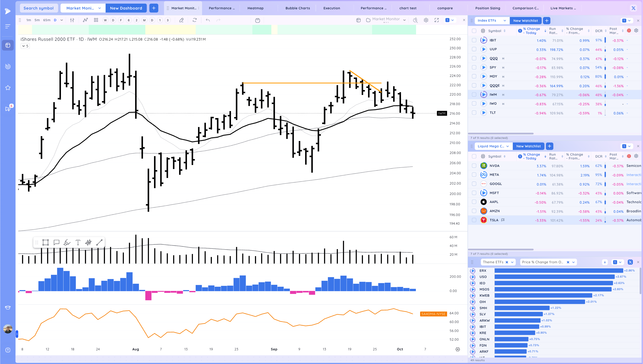The height and width of the screenshot is (364, 643).
Task: Expand the timeframe dropdown next to D
Action: pyautogui.click(x=62, y=20)
